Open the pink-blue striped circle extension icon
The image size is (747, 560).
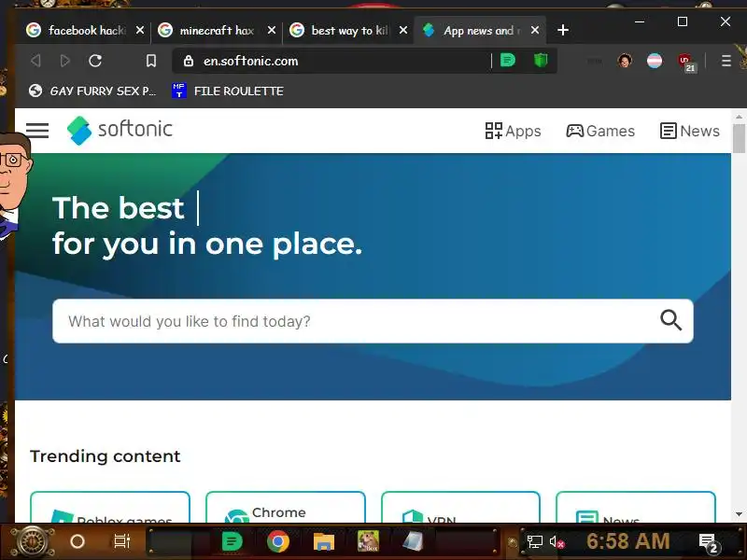tap(655, 61)
